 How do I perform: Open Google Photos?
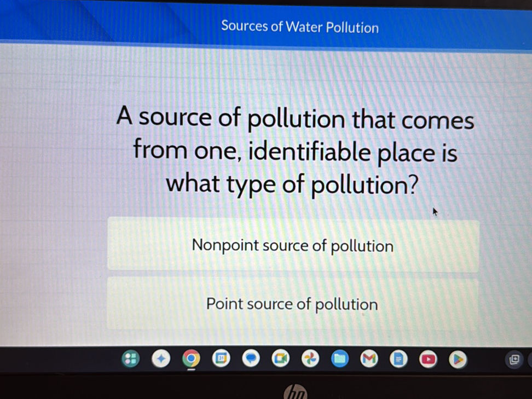310,360
